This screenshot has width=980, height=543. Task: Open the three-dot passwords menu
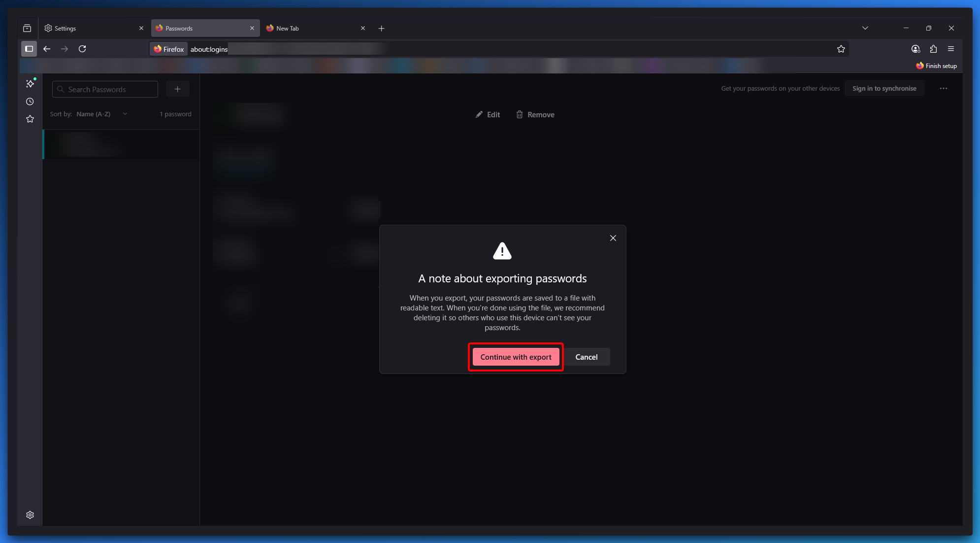coord(944,88)
